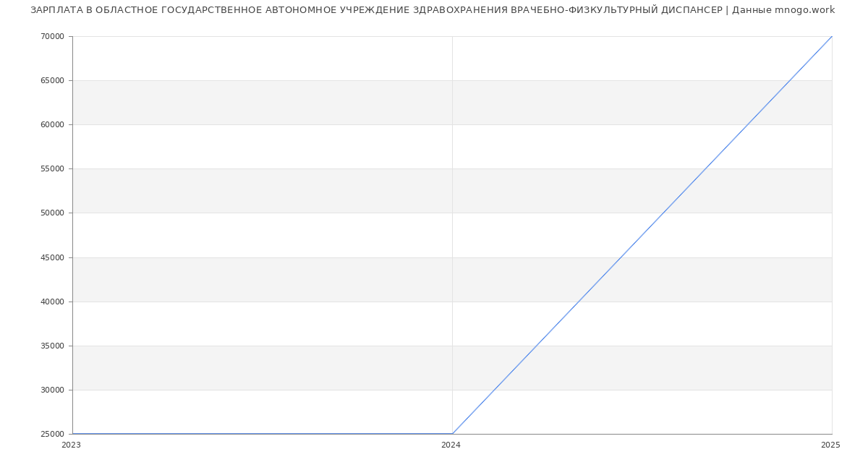Click the 2023 x-axis label
Image resolution: width=868 pixels, height=470 pixels.
(x=71, y=445)
